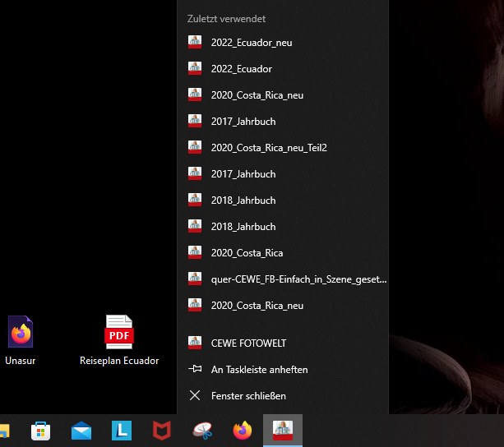This screenshot has height=447, width=504.
Task: Launch the Mail app in taskbar
Action: [x=81, y=431]
